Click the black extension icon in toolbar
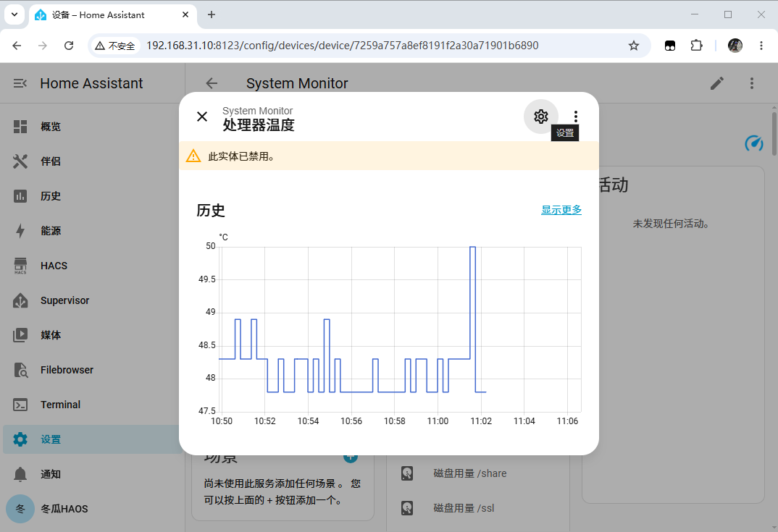This screenshot has height=532, width=778. [x=670, y=46]
